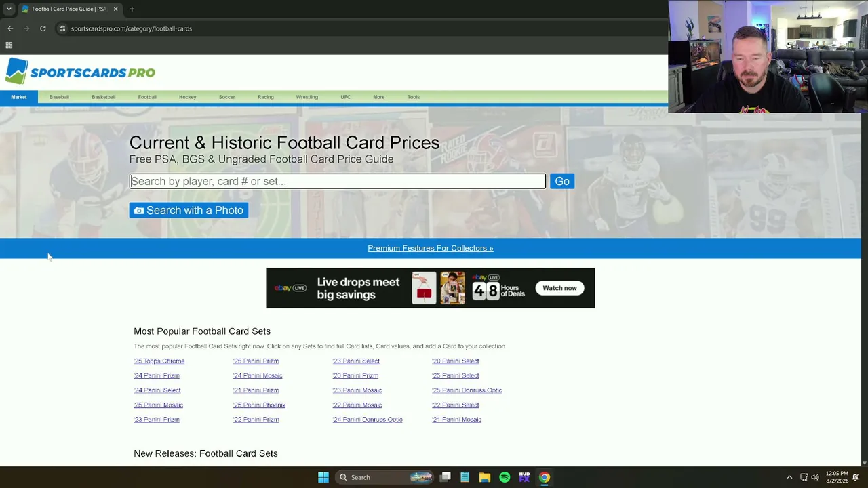Click Watch now on the eBay Live ad

[559, 288]
